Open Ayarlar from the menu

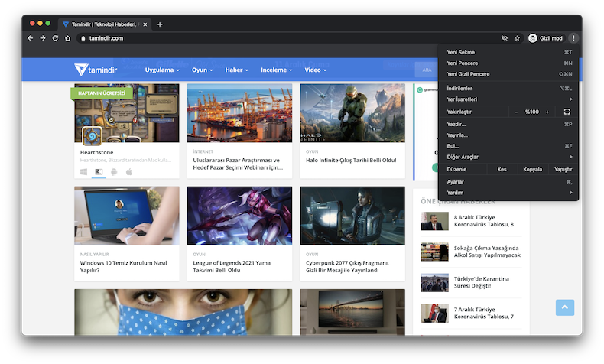pos(508,182)
